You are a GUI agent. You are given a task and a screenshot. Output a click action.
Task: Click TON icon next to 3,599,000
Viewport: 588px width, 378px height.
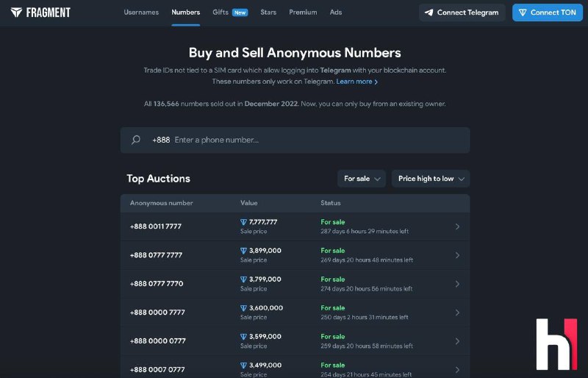click(243, 337)
